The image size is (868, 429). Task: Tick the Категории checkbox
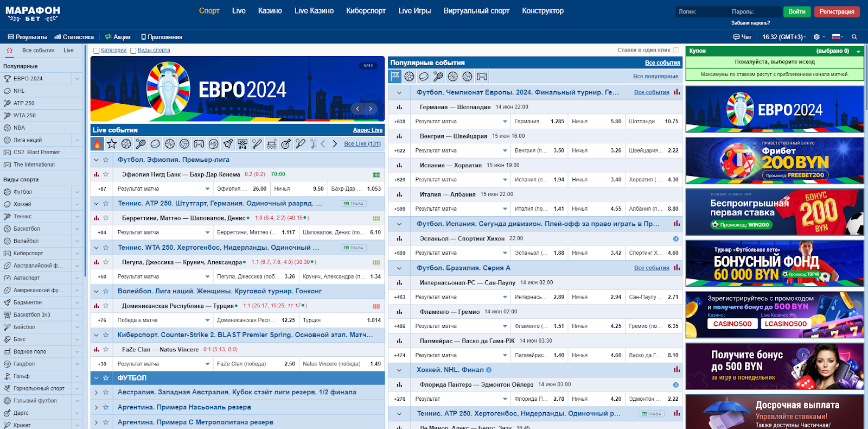[x=97, y=51]
